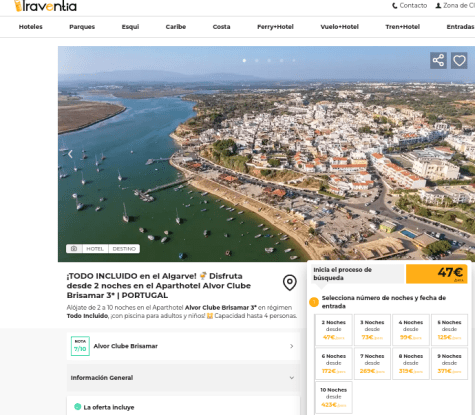Select 8 Noches option
The image size is (475, 415).
(x=411, y=364)
